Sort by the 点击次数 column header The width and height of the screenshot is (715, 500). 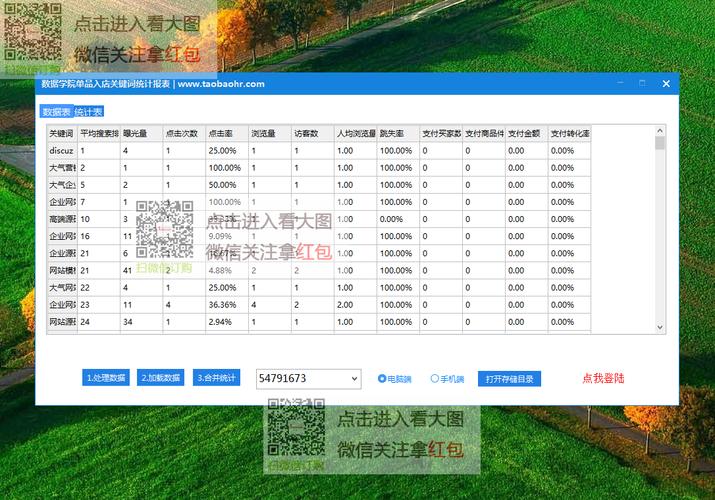(x=184, y=134)
